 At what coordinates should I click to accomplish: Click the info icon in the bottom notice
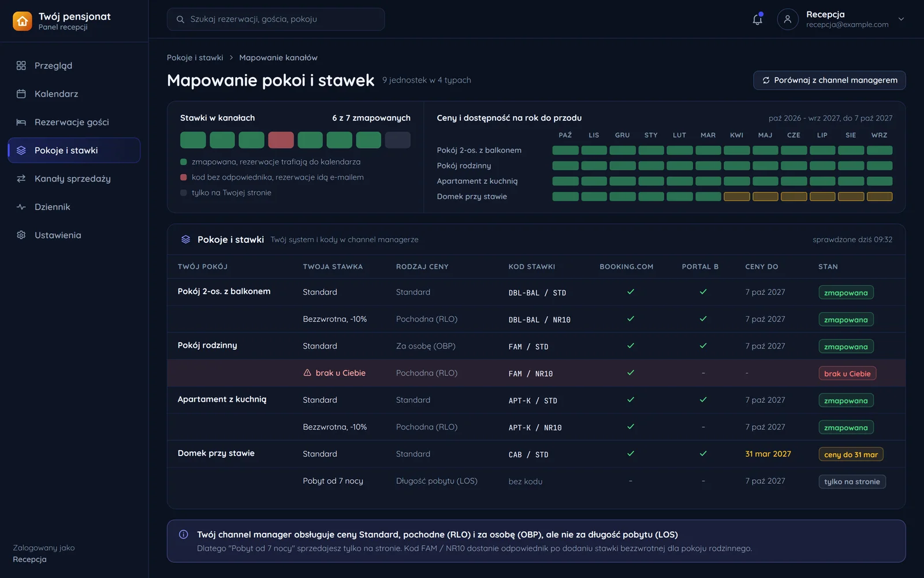click(184, 535)
